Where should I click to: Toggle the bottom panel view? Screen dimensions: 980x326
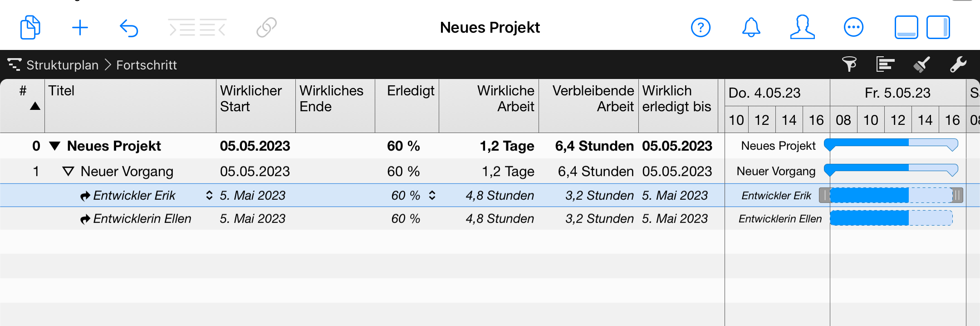pos(906,27)
